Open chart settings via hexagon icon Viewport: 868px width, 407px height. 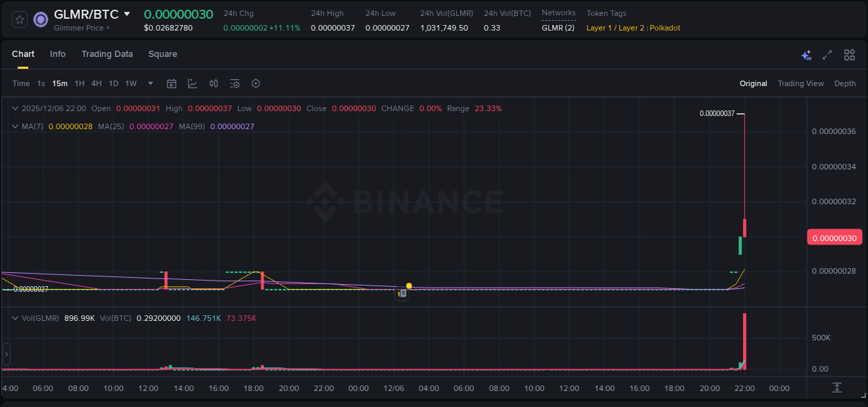pyautogui.click(x=256, y=83)
